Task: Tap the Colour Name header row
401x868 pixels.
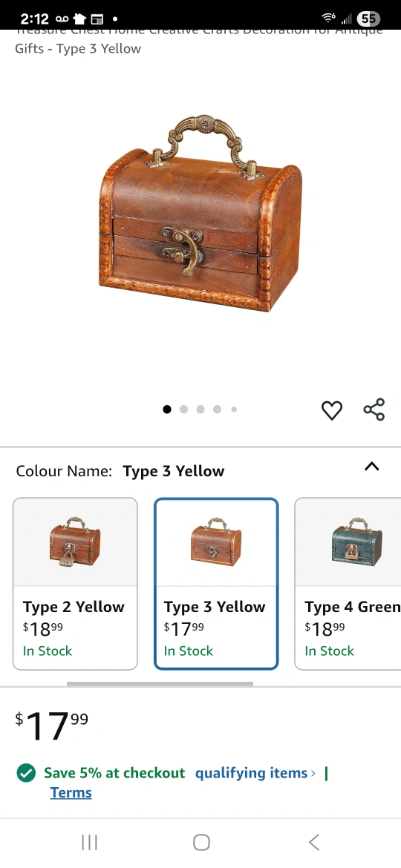Action: (x=200, y=471)
